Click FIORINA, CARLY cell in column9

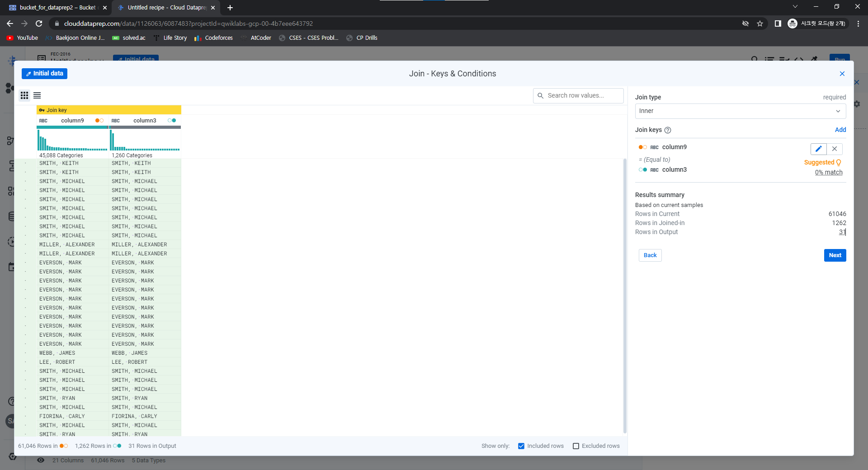[72, 416]
